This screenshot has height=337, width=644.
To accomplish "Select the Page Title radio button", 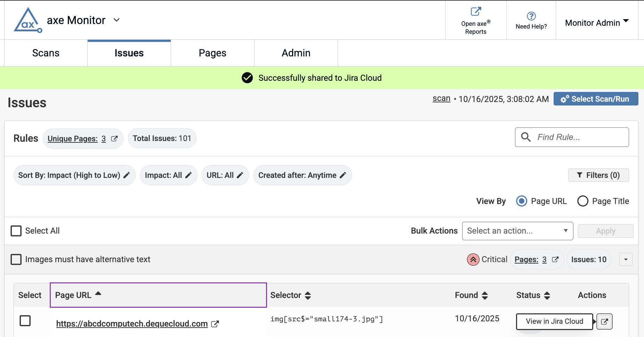I will point(582,201).
